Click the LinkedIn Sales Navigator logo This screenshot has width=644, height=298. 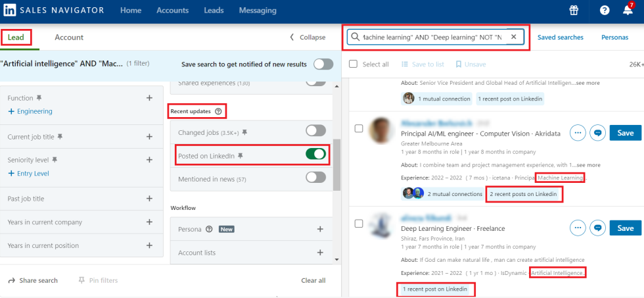tap(54, 11)
